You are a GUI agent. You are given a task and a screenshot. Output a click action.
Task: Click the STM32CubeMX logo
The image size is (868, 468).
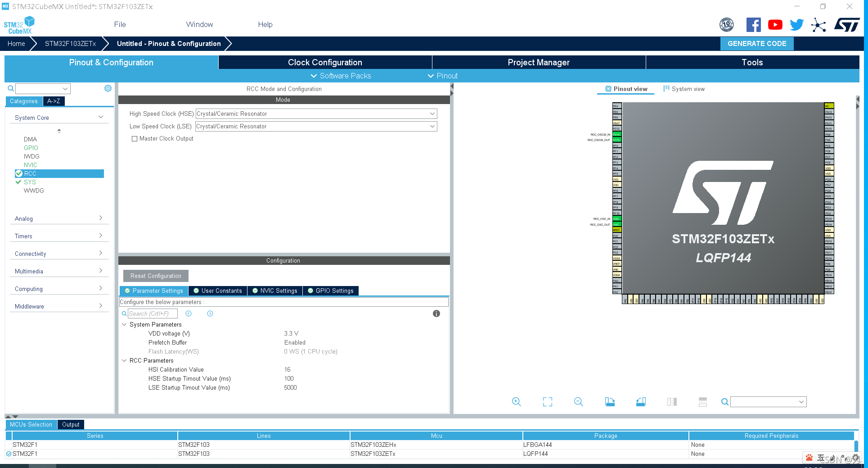click(x=19, y=25)
